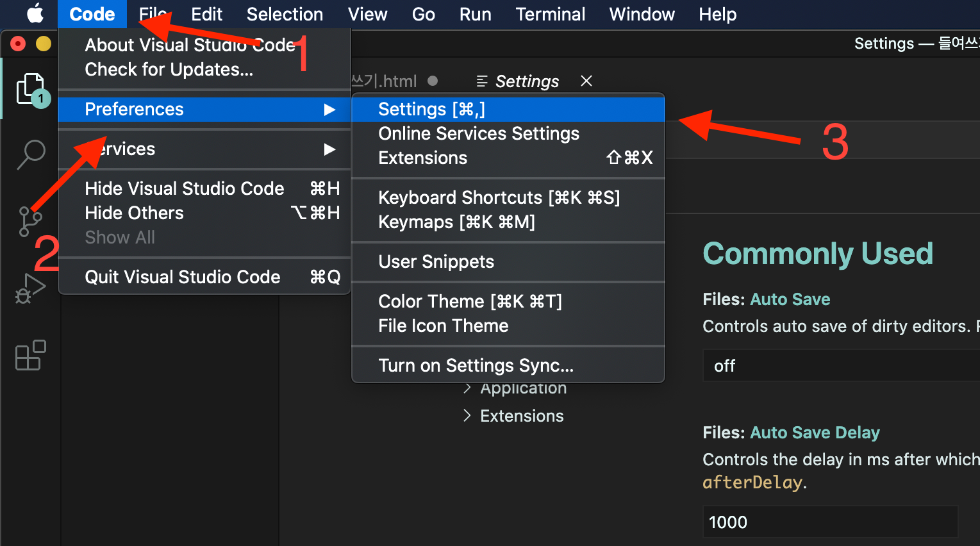This screenshot has height=546, width=980.
Task: Select Extensions in Preferences submenu
Action: (x=508, y=158)
